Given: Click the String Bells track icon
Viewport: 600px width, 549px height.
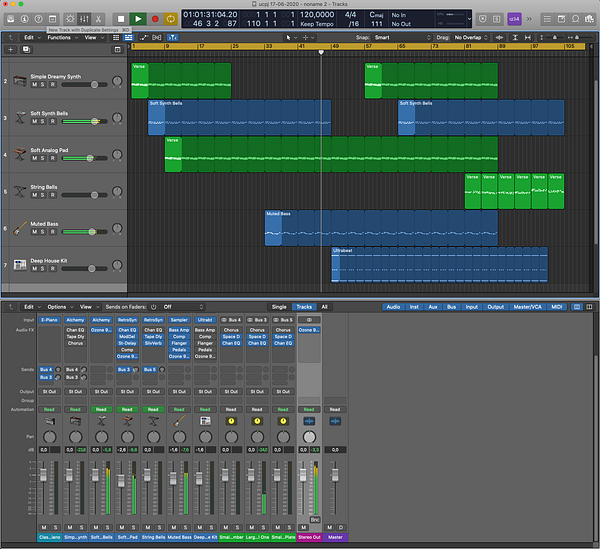Looking at the screenshot, I should click(x=20, y=192).
